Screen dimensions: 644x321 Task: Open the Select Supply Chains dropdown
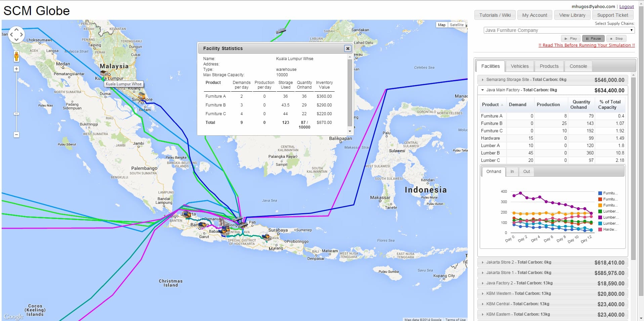coord(559,30)
